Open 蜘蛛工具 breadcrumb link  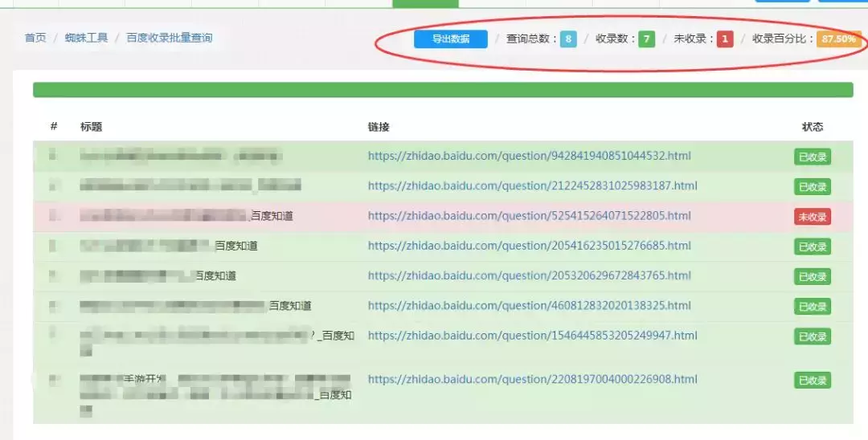click(x=86, y=38)
